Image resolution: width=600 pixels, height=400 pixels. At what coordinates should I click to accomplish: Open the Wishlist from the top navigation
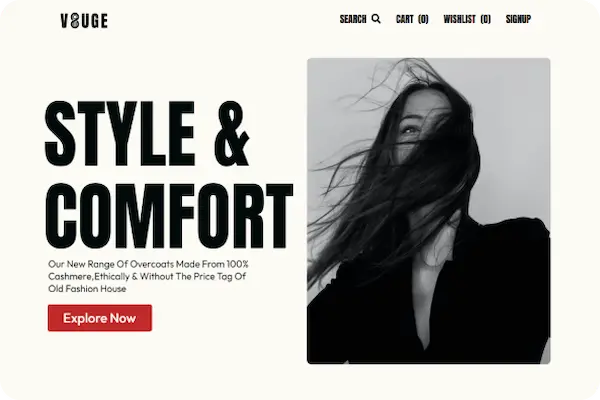click(x=467, y=19)
